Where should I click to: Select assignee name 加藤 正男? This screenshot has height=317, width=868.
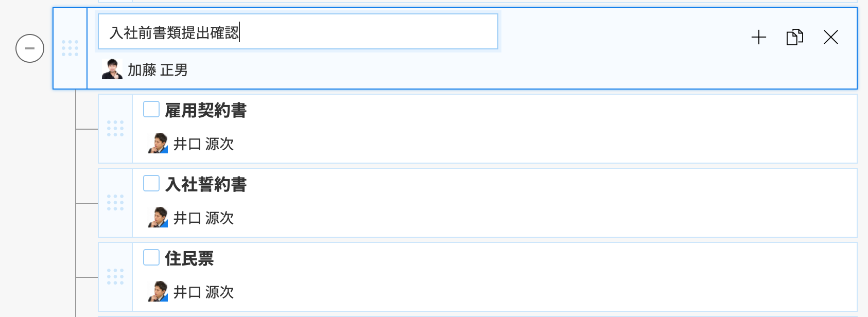[158, 70]
